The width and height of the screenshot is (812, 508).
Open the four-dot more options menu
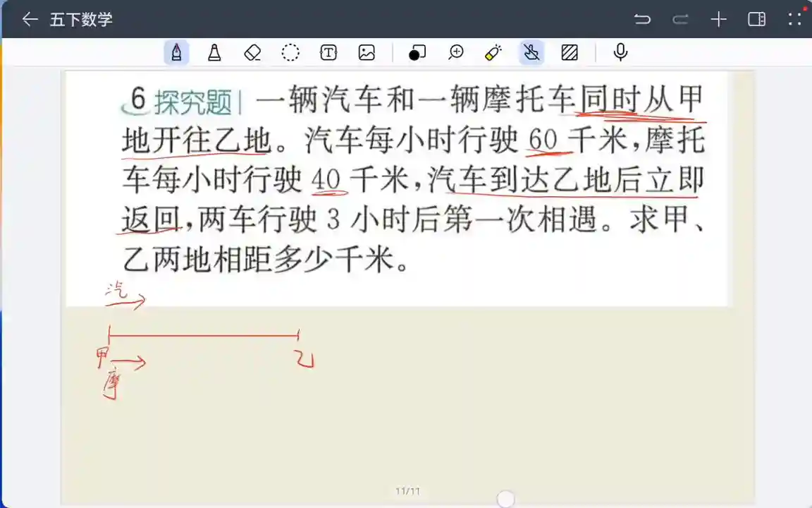(x=795, y=19)
